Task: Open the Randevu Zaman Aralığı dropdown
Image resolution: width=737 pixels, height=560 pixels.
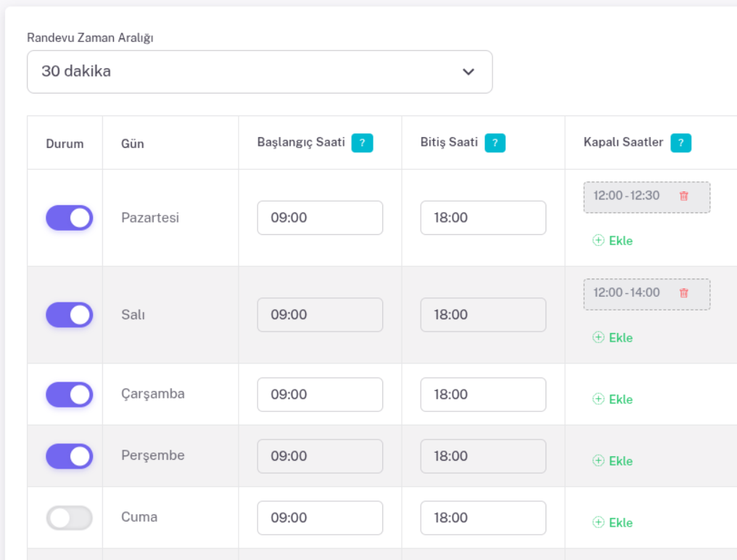Action: coord(260,72)
